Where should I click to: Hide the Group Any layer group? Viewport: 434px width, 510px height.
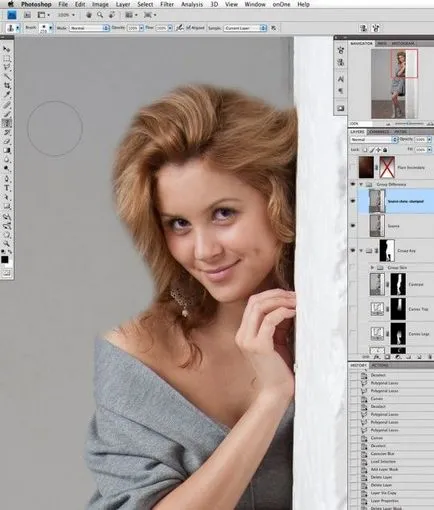tap(353, 250)
